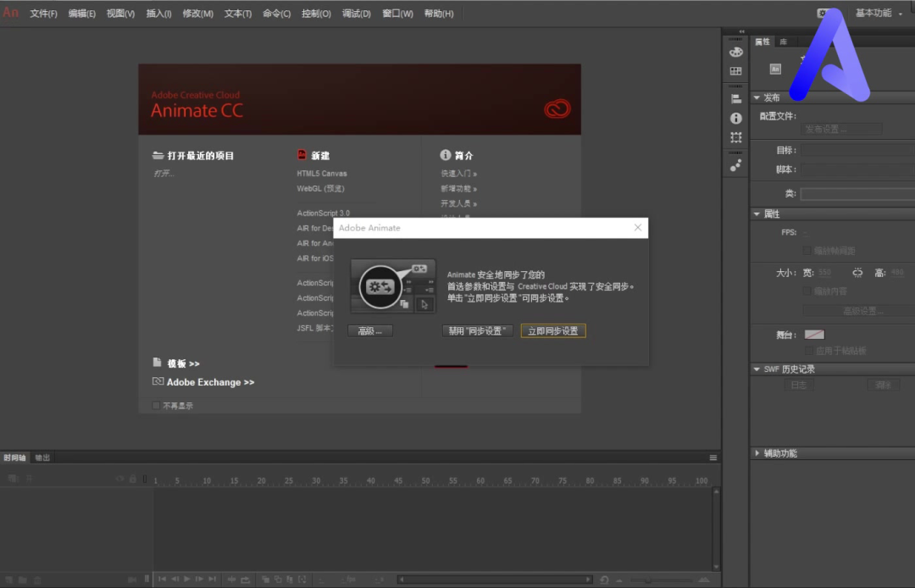This screenshot has width=915, height=588.
Task: Go to last frame in timeline controls
Action: point(212,580)
